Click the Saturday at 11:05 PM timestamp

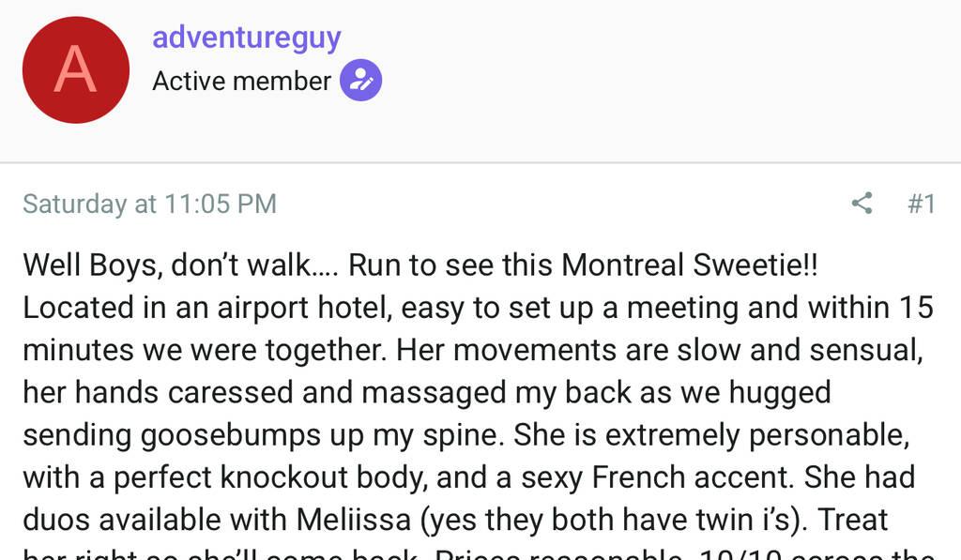point(149,204)
